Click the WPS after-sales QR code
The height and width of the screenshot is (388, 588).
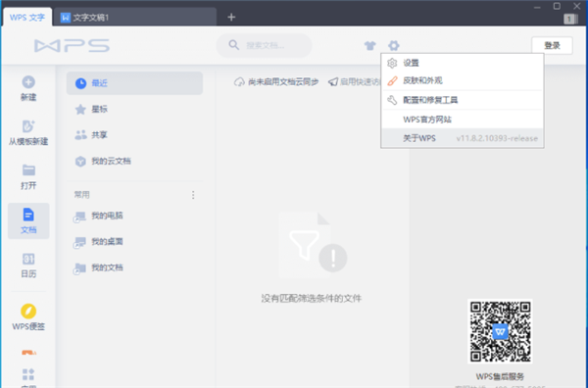pos(500,331)
